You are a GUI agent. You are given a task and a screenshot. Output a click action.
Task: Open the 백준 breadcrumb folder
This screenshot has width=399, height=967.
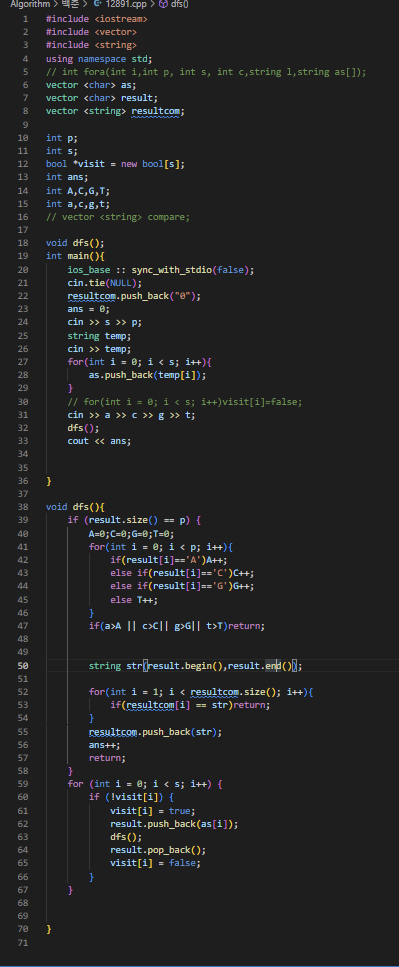[x=70, y=4]
